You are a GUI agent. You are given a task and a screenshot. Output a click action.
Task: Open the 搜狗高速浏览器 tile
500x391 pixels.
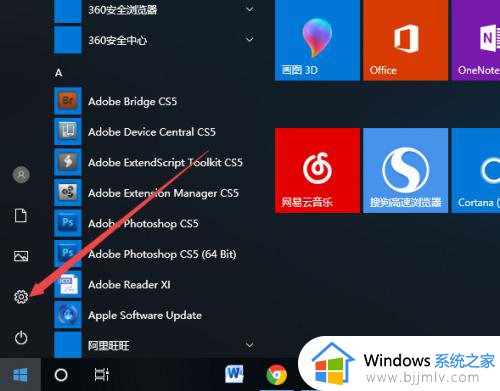pos(406,170)
